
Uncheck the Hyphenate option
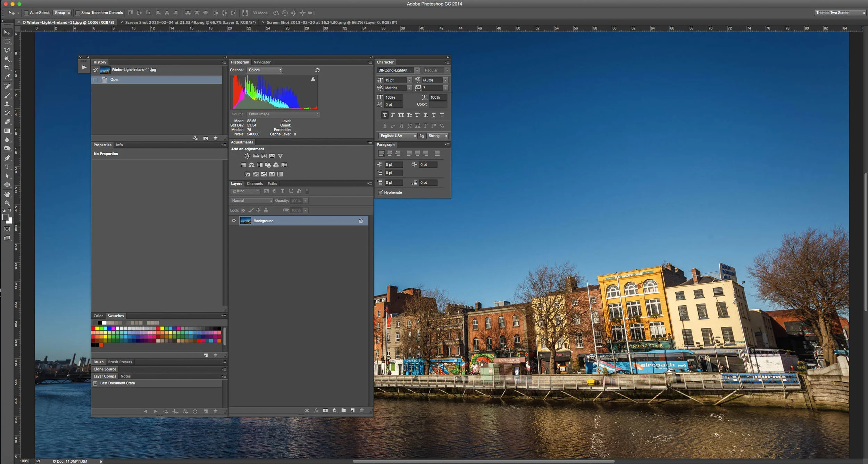[x=381, y=192]
